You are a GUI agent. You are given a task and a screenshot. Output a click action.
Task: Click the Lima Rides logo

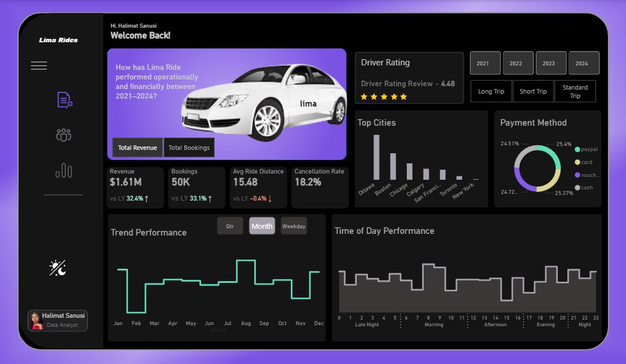click(58, 40)
